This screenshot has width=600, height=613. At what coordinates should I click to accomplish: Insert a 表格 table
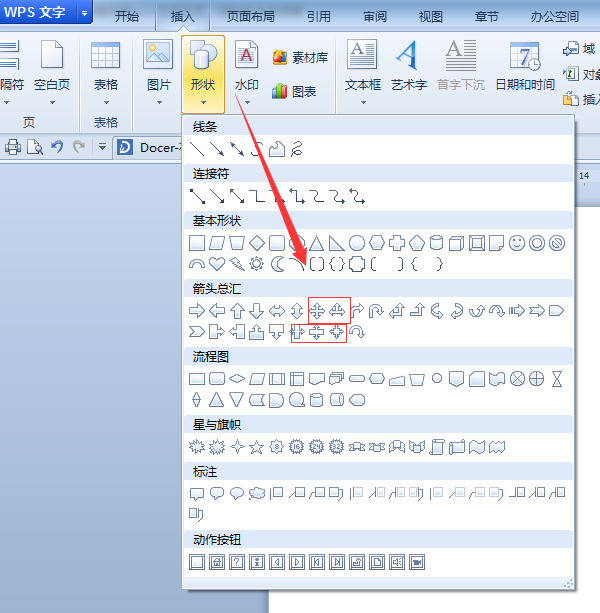point(106,66)
